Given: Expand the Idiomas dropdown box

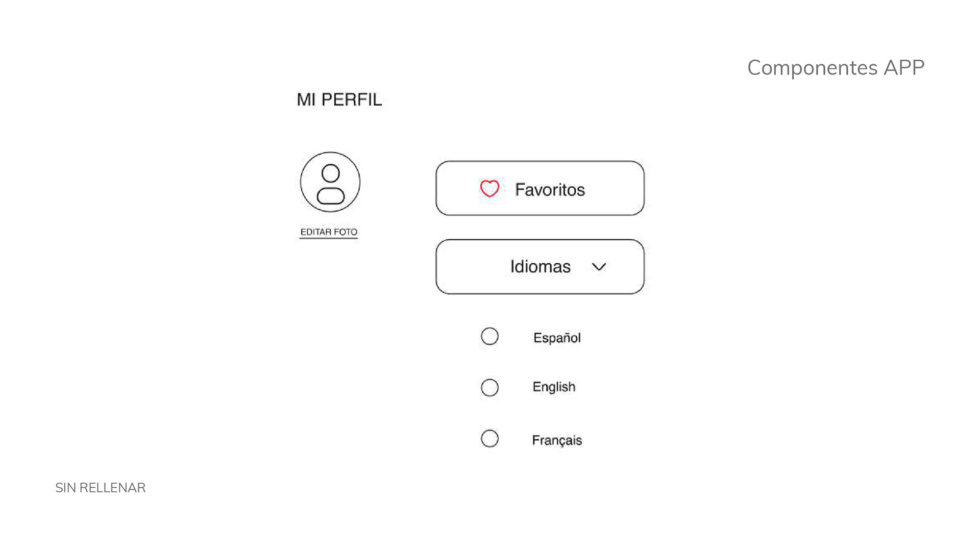Looking at the screenshot, I should (x=540, y=267).
